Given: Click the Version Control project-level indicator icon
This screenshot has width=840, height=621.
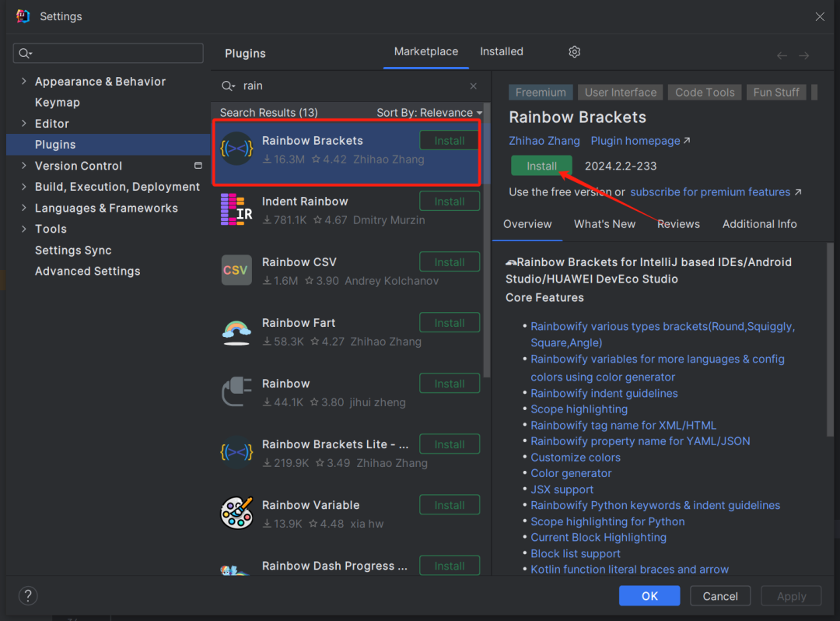Looking at the screenshot, I should click(198, 166).
